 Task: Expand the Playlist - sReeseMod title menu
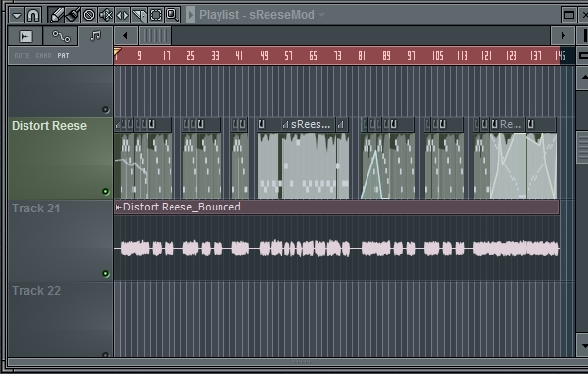coord(321,15)
